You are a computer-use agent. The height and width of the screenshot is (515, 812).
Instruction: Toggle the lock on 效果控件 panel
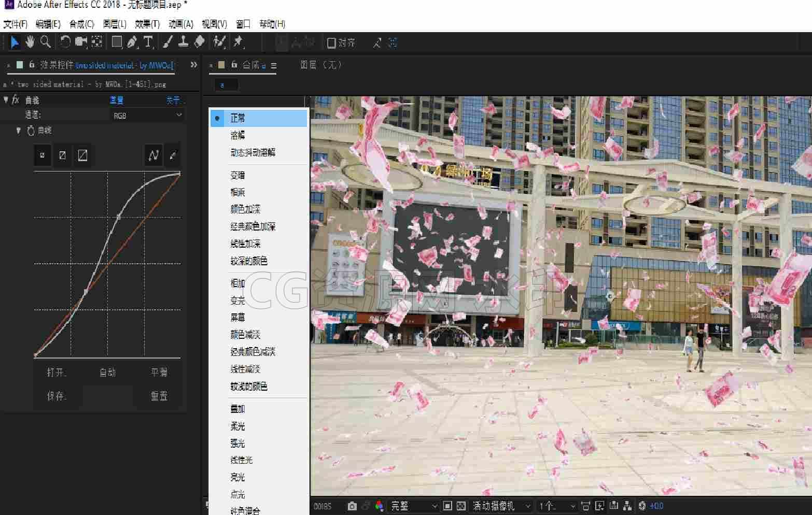click(x=32, y=65)
